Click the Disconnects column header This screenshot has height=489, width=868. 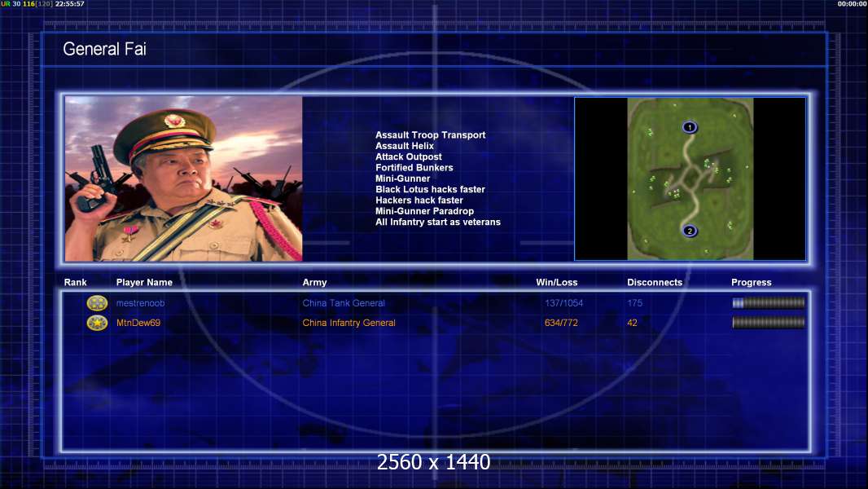coord(655,283)
